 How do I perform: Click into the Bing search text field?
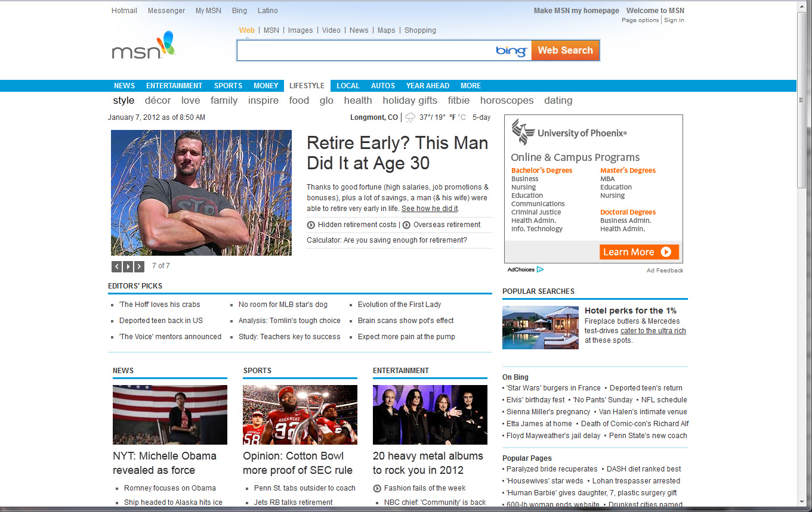coord(364,51)
